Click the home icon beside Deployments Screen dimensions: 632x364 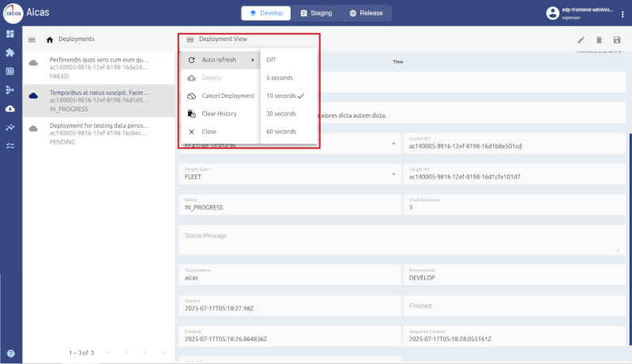pos(51,39)
